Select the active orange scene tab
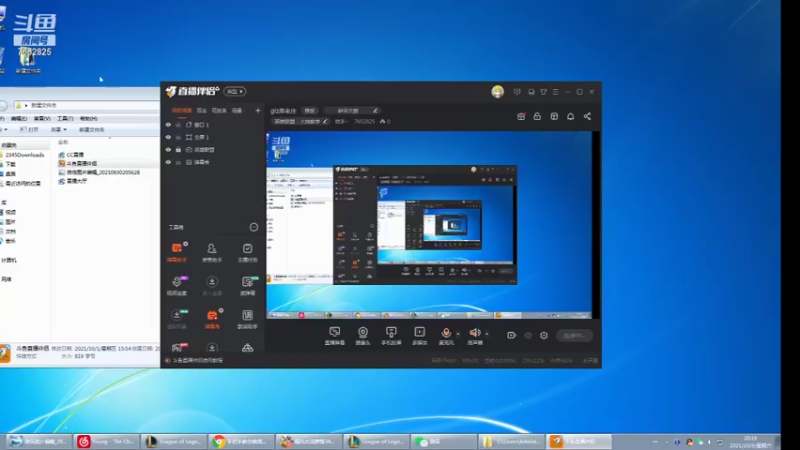 tap(182, 111)
